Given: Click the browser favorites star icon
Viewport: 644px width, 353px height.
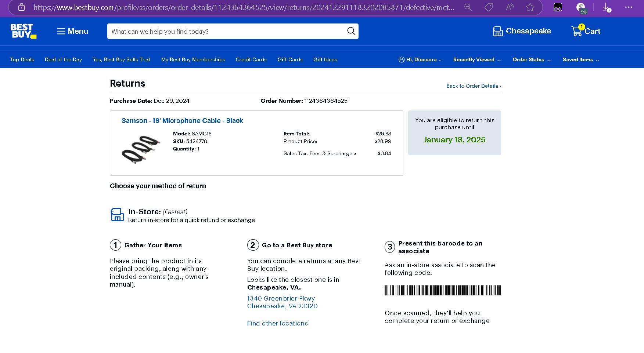Looking at the screenshot, I should tap(530, 7).
